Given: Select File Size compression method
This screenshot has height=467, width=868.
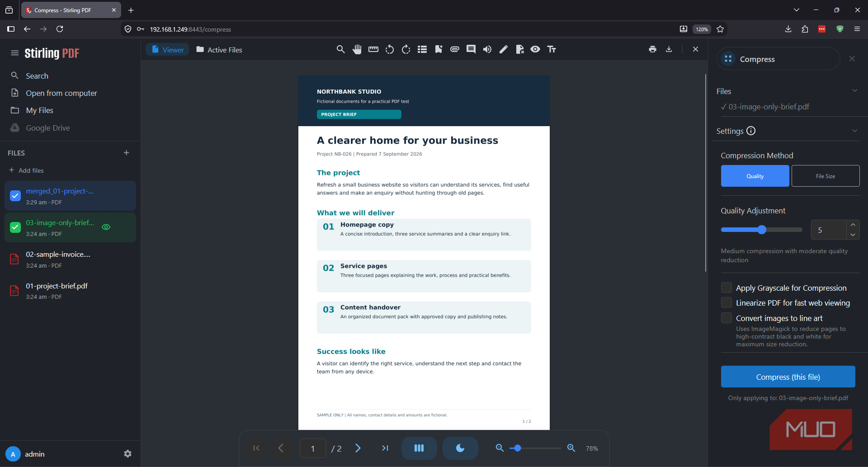Looking at the screenshot, I should click(826, 176).
